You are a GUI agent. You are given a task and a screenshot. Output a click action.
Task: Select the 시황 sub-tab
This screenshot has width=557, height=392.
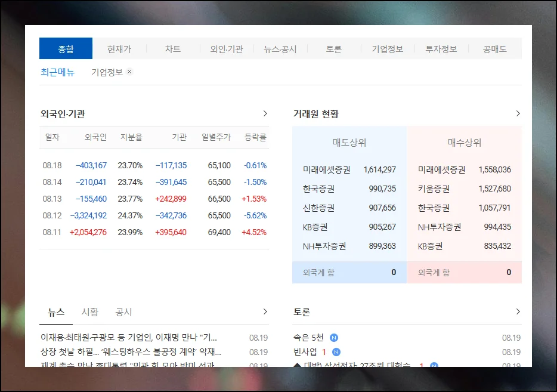coord(91,311)
